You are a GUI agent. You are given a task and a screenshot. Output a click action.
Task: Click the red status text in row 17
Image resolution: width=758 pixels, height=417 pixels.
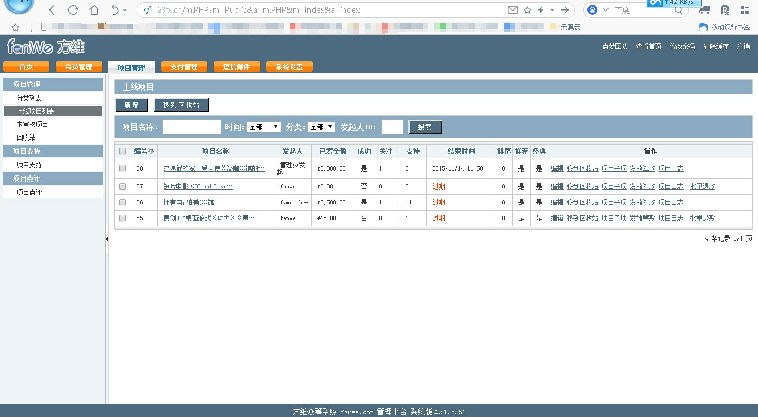click(x=438, y=186)
